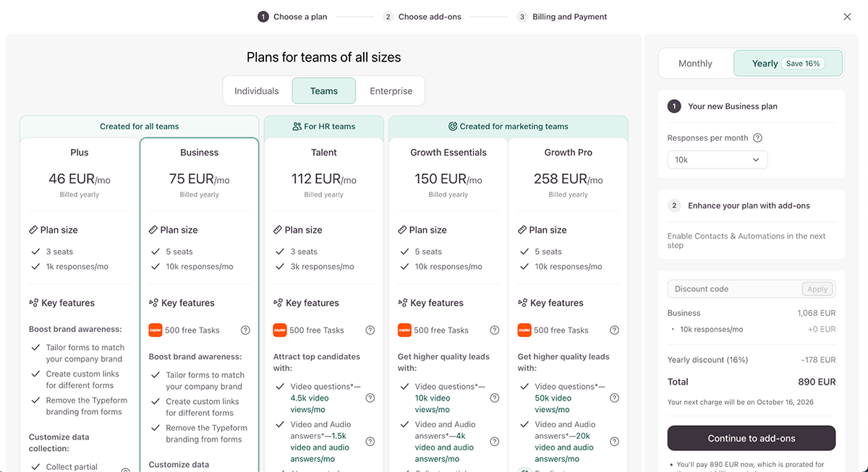Switch to the Enterprise tab
Image resolution: width=868 pixels, height=472 pixels.
[391, 91]
